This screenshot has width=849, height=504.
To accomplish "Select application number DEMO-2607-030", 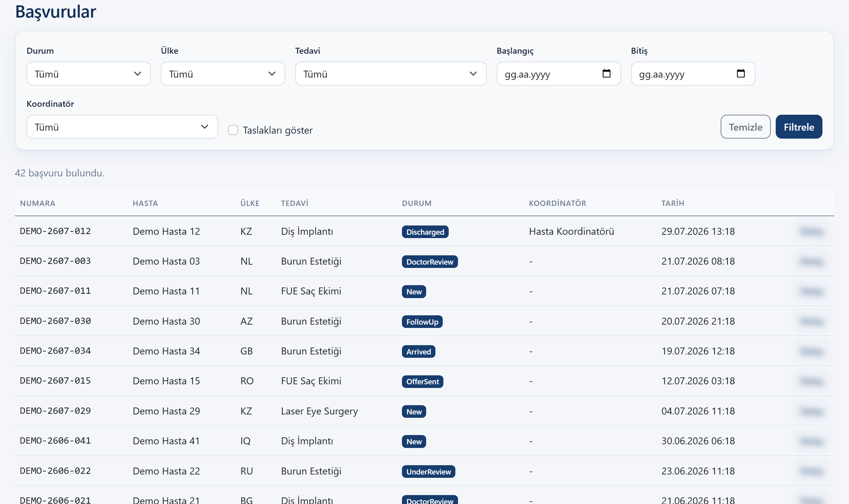I will click(55, 321).
